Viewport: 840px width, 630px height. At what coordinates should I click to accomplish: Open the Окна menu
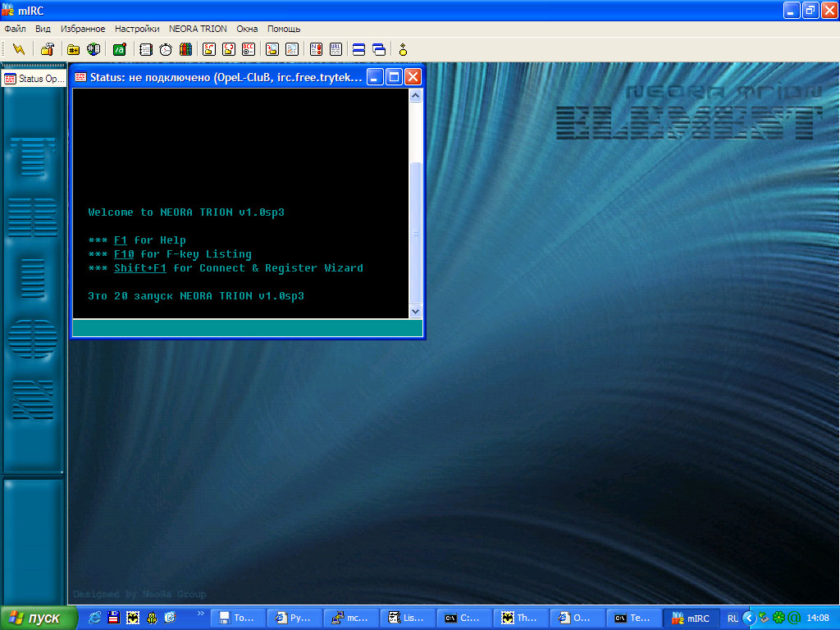tap(247, 29)
